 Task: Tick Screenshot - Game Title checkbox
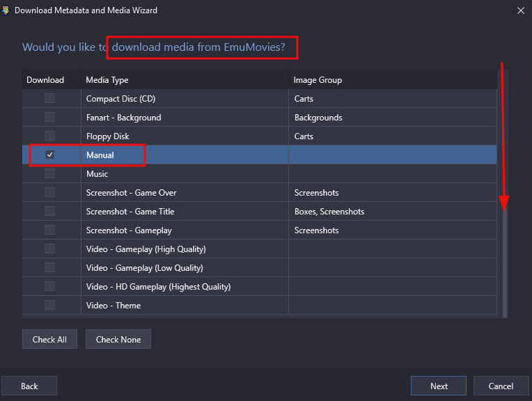(50, 211)
